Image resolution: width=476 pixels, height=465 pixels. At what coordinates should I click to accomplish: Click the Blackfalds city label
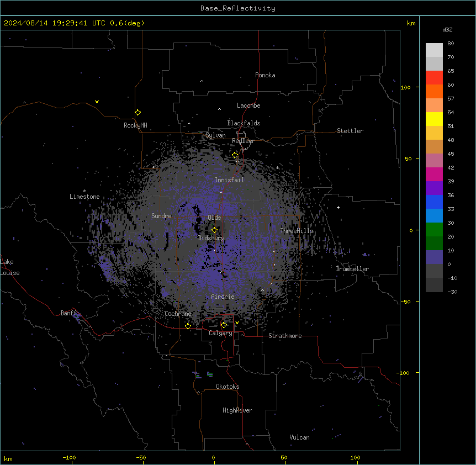[244, 123]
